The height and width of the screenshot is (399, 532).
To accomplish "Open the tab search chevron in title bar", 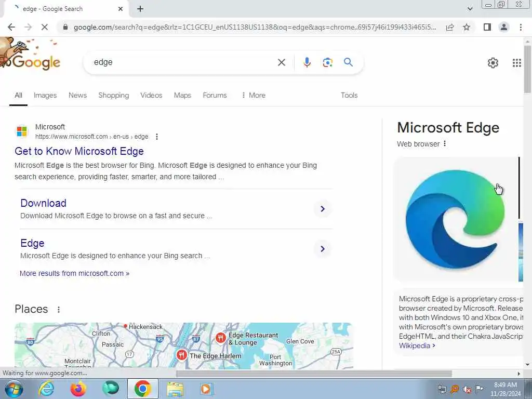I will tap(470, 9).
